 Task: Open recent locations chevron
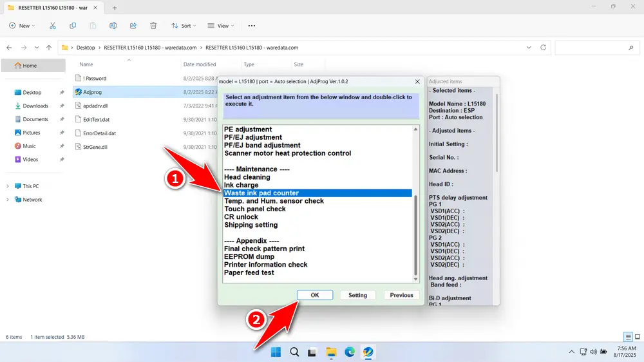tap(37, 48)
